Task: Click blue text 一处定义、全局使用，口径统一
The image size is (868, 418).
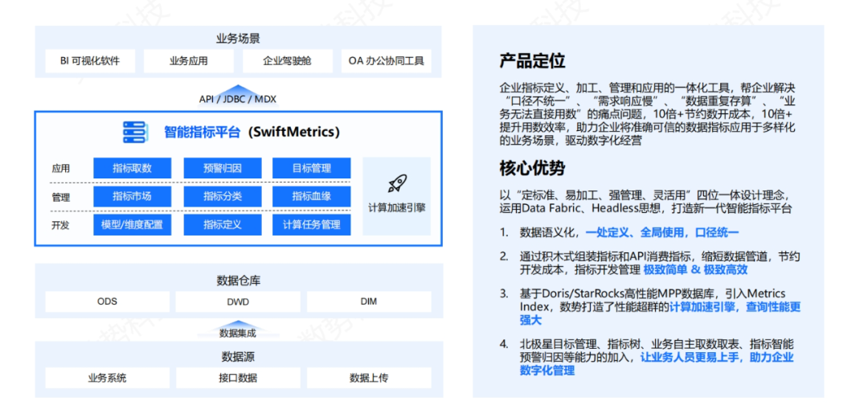Action: tap(661, 232)
